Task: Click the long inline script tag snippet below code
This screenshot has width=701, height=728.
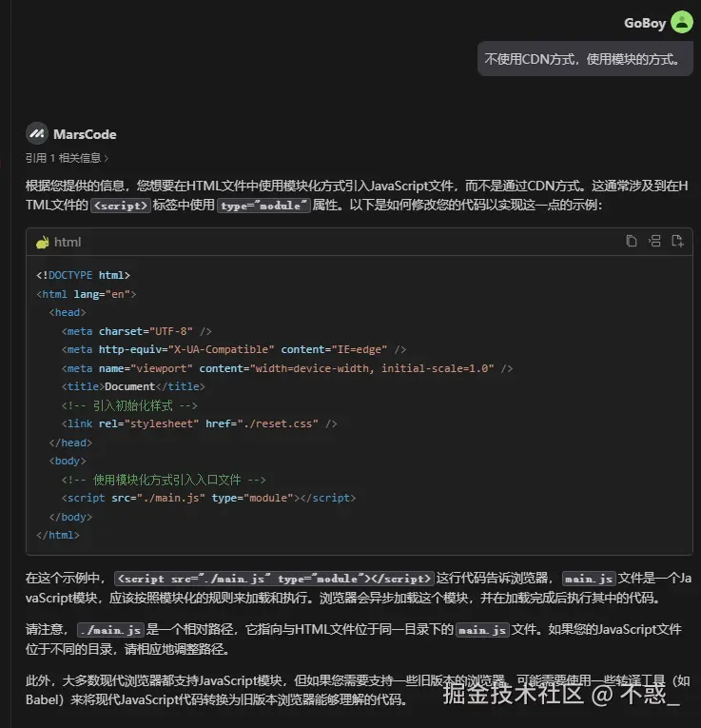Action: (x=274, y=579)
